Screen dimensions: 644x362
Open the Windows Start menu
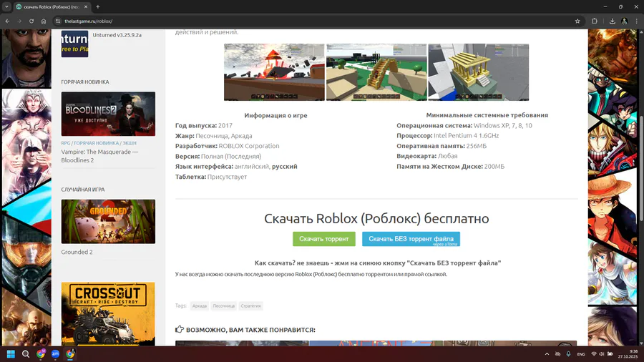click(x=11, y=354)
